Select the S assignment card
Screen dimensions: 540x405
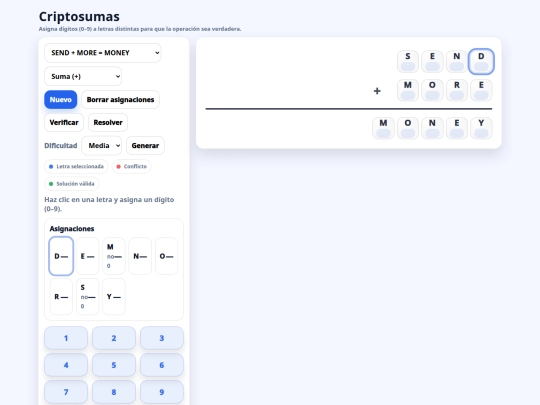pyautogui.click(x=87, y=297)
